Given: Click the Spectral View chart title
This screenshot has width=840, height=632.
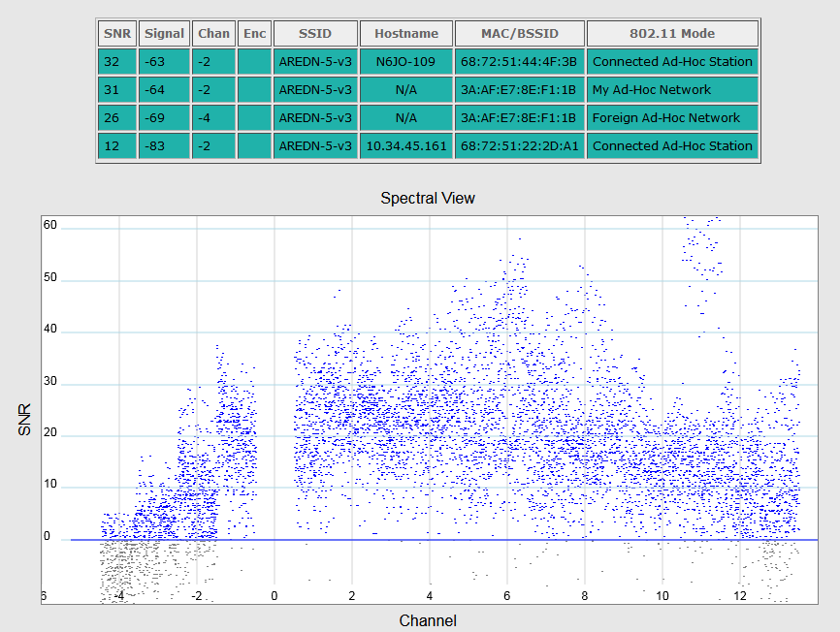Looking at the screenshot, I should 428,198.
